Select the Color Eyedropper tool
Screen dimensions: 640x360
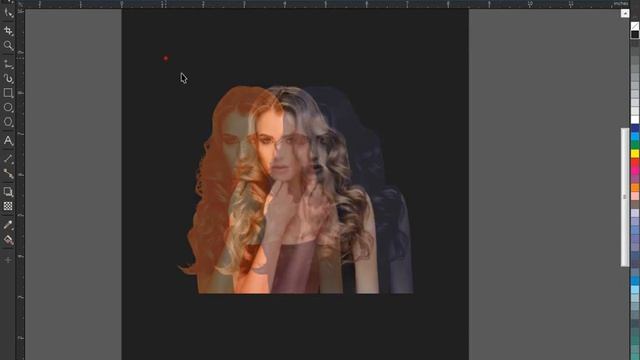8,225
